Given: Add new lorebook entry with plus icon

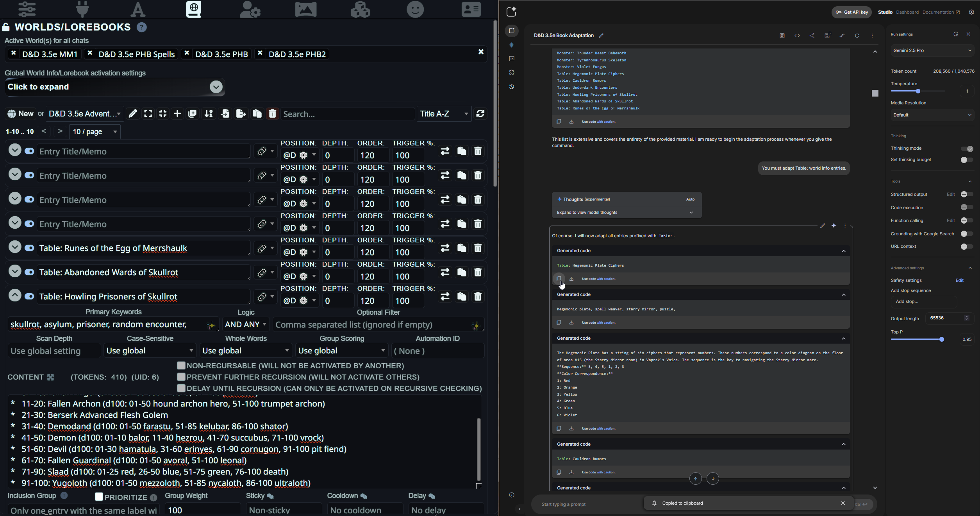Looking at the screenshot, I should [177, 113].
